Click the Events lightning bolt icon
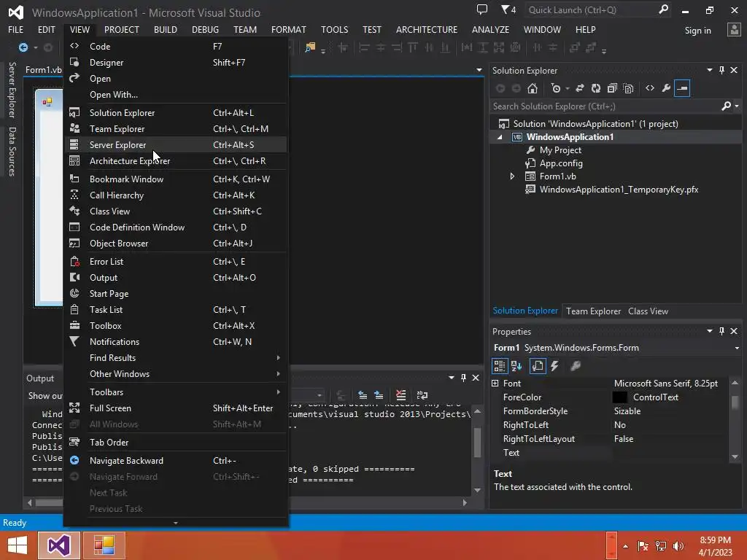The image size is (747, 560). pyautogui.click(x=554, y=366)
